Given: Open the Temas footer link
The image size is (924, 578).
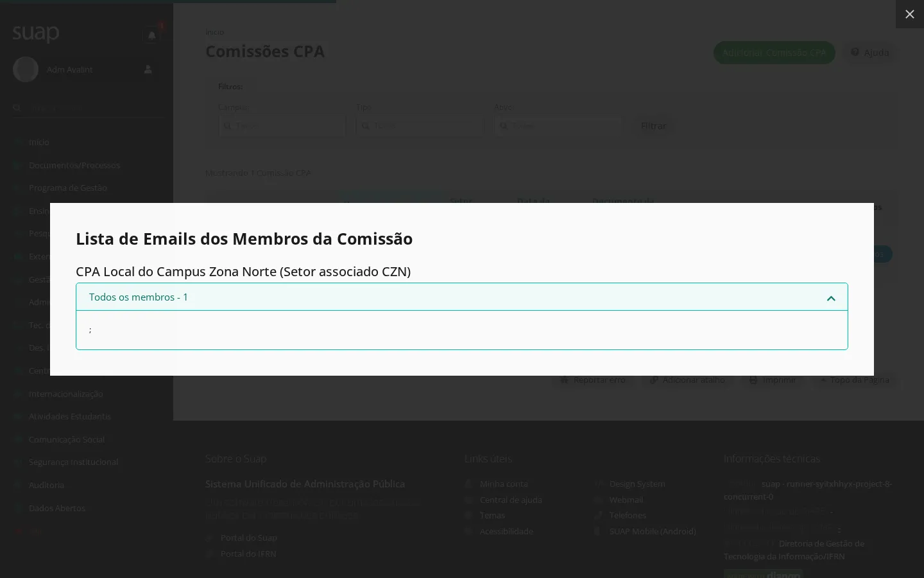Looking at the screenshot, I should (492, 515).
